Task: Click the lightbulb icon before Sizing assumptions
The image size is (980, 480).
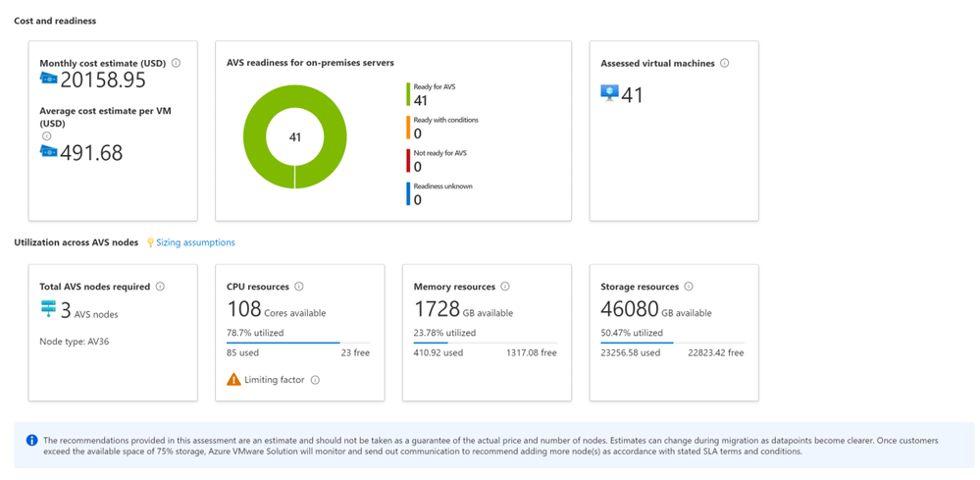Action: (x=150, y=242)
